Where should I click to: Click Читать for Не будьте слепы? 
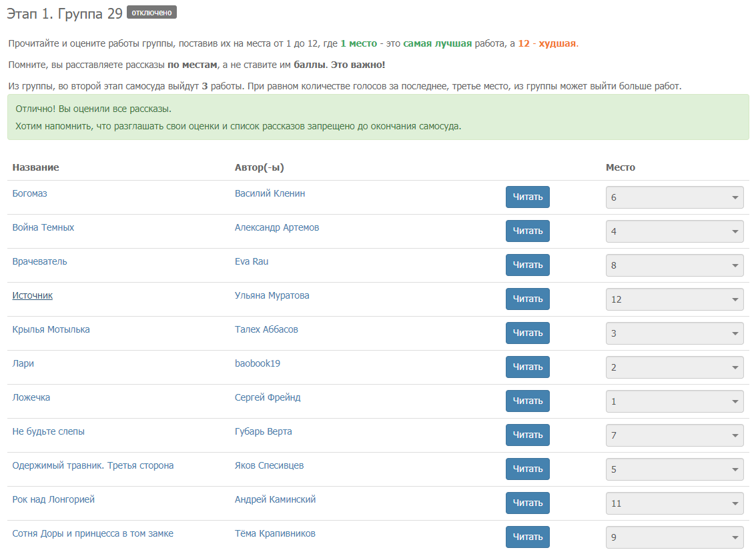(x=527, y=435)
